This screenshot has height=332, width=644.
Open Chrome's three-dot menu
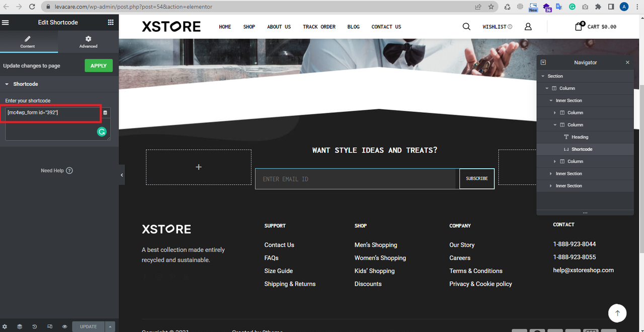[x=637, y=7]
